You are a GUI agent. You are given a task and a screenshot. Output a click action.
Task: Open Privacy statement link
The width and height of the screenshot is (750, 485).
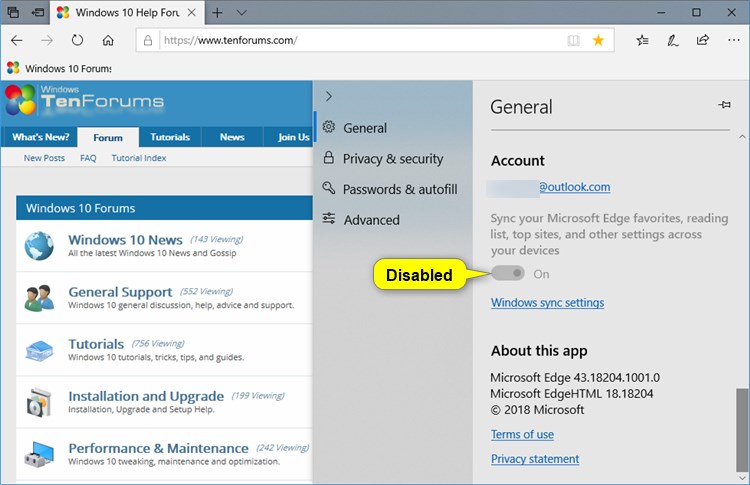click(x=535, y=459)
